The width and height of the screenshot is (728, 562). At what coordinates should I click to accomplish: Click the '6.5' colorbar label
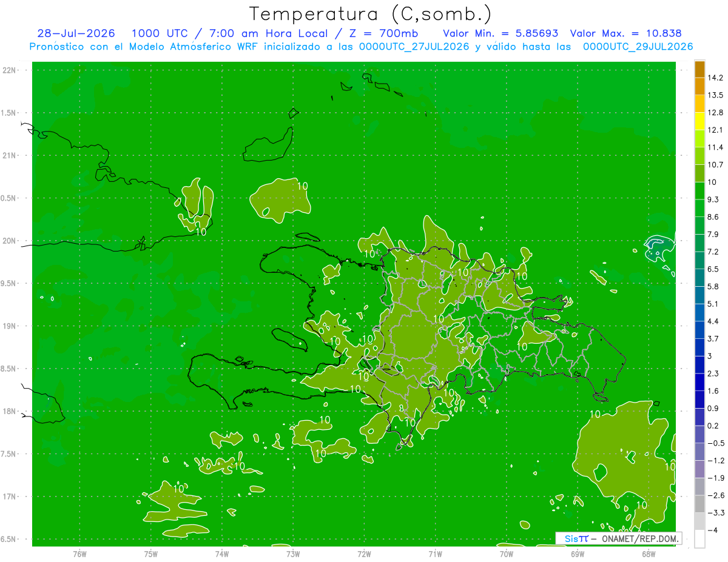click(x=714, y=269)
